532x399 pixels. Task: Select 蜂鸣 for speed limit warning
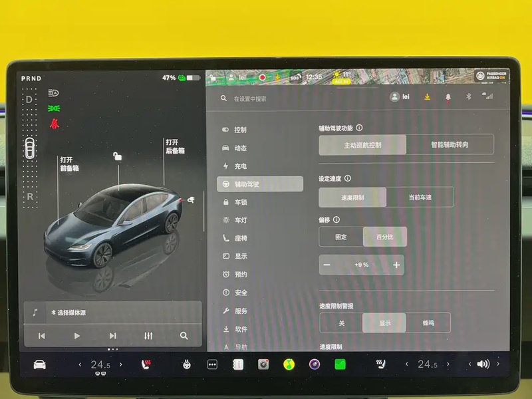428,323
